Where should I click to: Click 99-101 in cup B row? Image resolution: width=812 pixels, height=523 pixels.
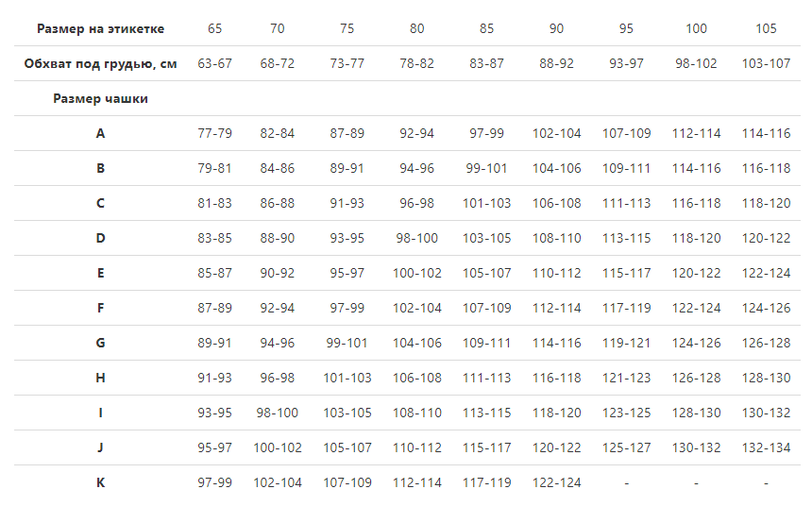[486, 168]
